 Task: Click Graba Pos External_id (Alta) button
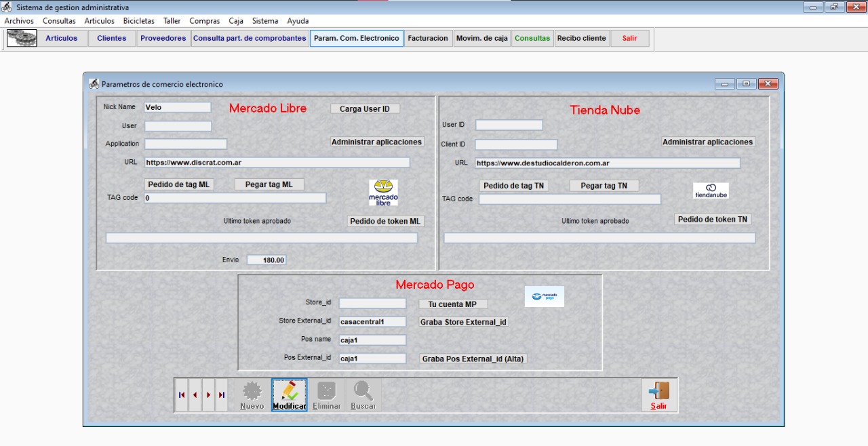coord(473,359)
